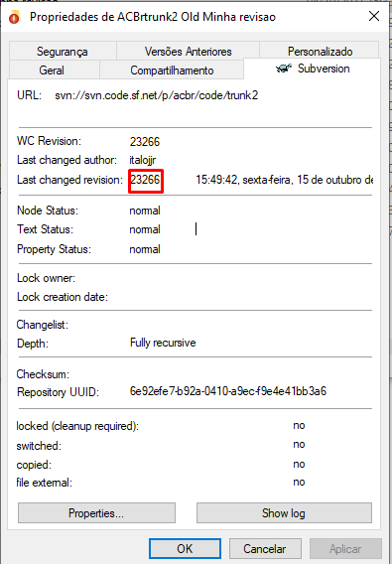The height and width of the screenshot is (564, 392).
Task: Click the svn:// repository URL text
Action: [x=157, y=95]
